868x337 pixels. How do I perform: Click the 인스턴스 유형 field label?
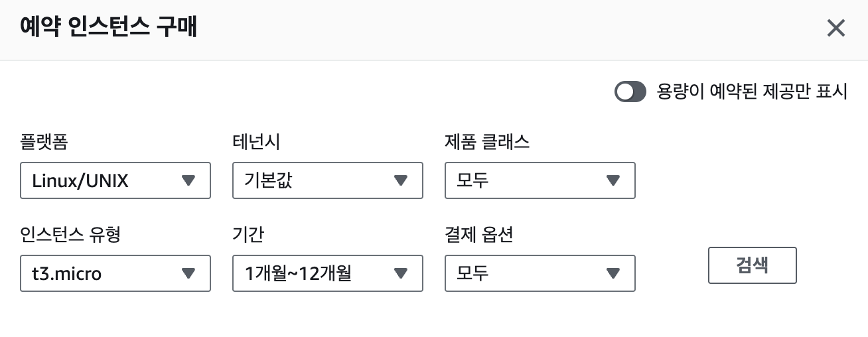pos(70,236)
